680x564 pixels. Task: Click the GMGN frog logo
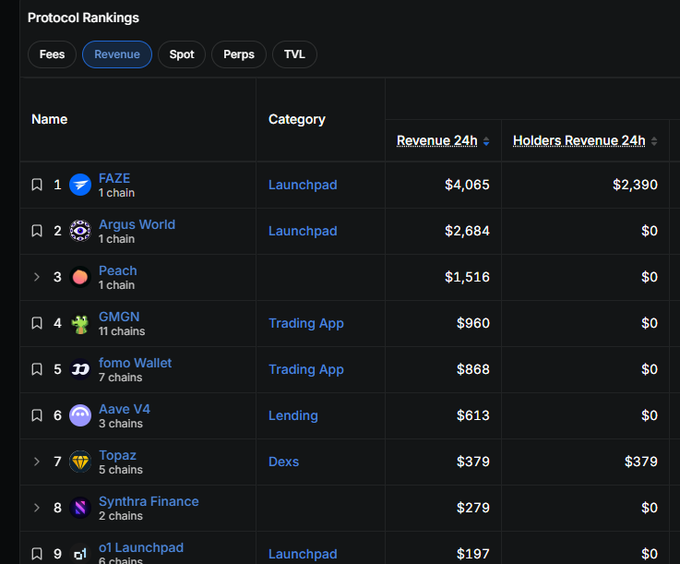click(80, 324)
